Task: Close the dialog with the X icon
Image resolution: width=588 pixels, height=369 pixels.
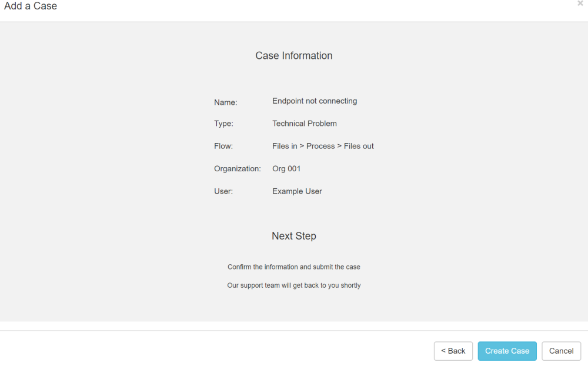Action: (x=580, y=4)
